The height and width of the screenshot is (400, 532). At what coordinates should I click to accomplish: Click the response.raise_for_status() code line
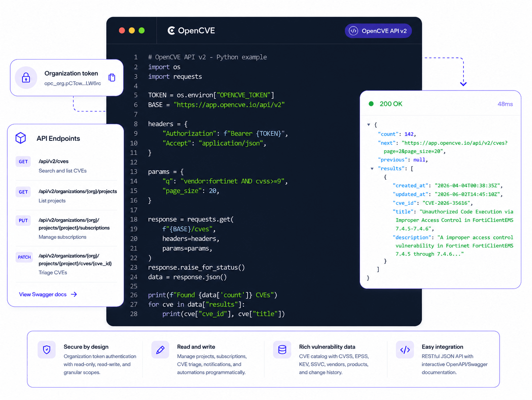coord(196,267)
